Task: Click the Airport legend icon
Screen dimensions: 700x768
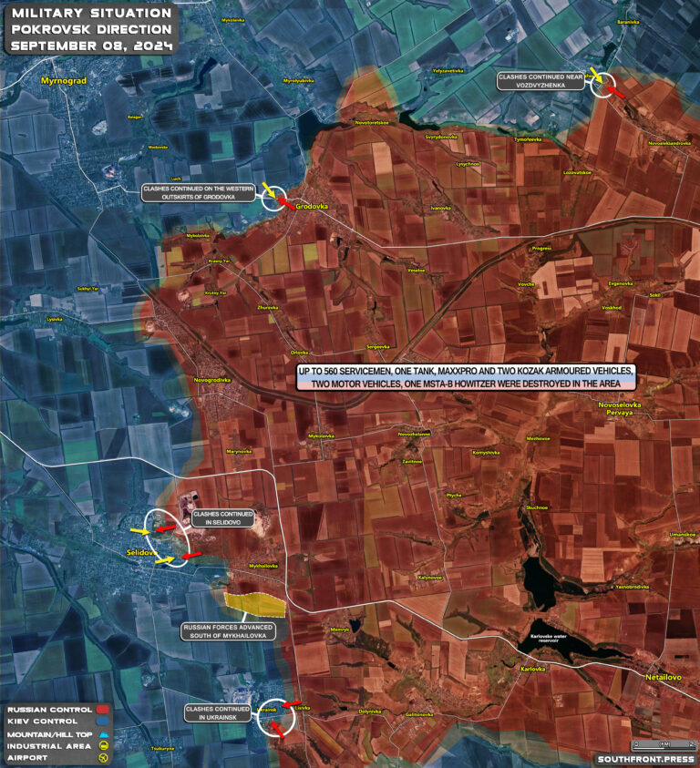Action: tap(104, 757)
